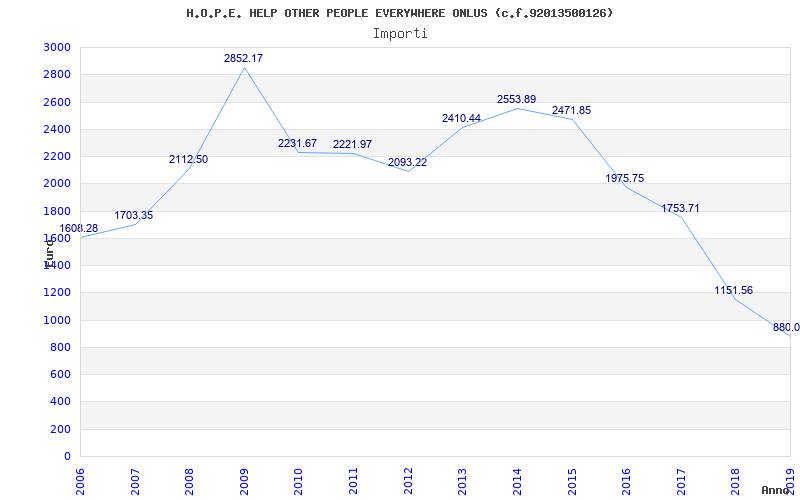
Task: Select the data label 1753.71
Action: point(681,208)
